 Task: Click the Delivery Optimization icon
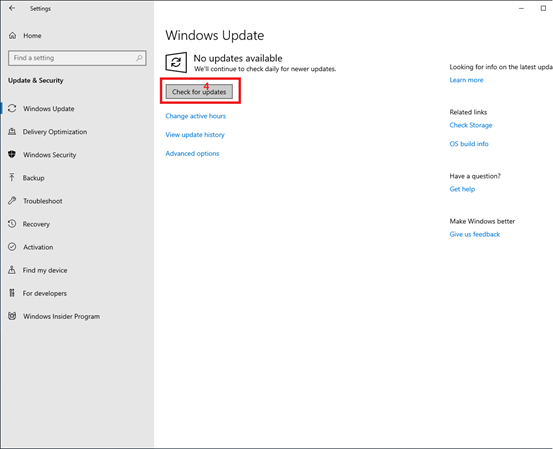pyautogui.click(x=12, y=132)
